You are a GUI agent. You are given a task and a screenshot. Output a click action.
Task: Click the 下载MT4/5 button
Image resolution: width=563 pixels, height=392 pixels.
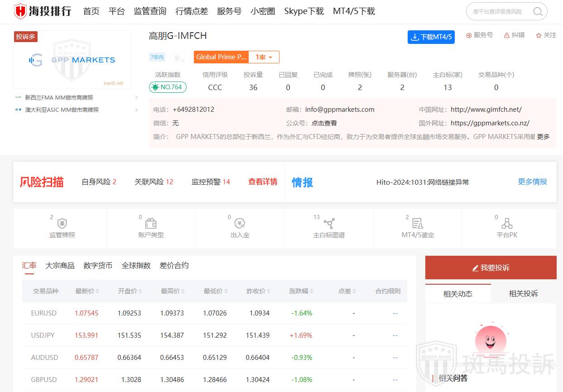pos(431,37)
